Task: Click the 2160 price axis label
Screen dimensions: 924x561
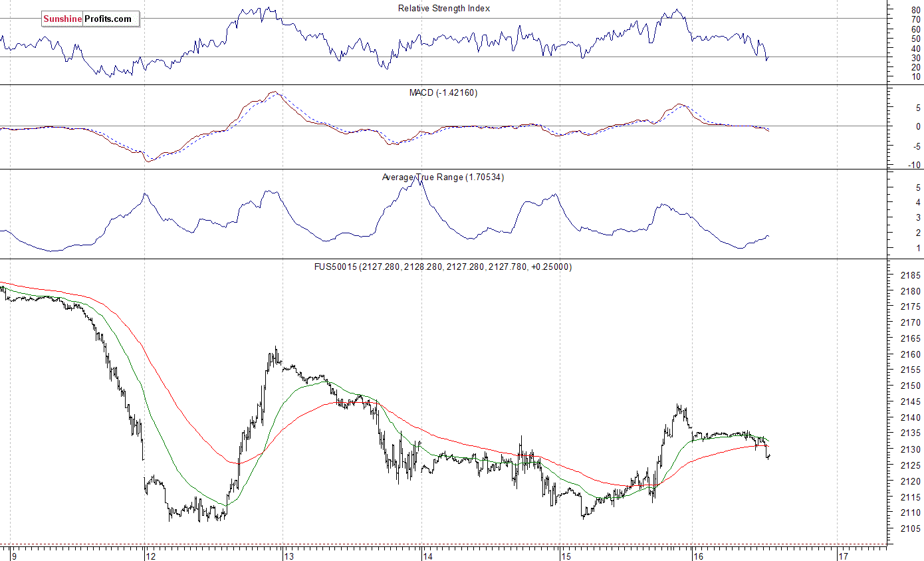Action: click(x=909, y=354)
